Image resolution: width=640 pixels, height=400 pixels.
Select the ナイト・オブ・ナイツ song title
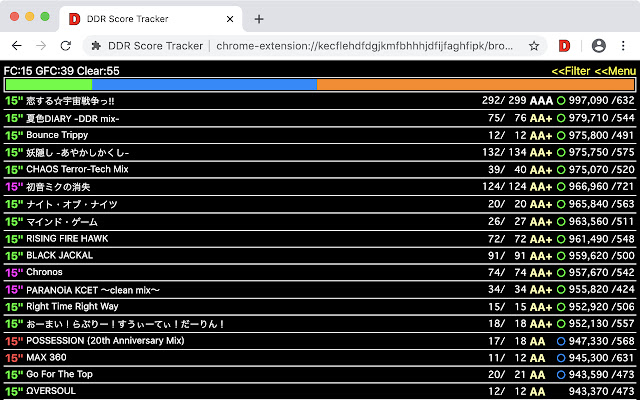point(72,204)
